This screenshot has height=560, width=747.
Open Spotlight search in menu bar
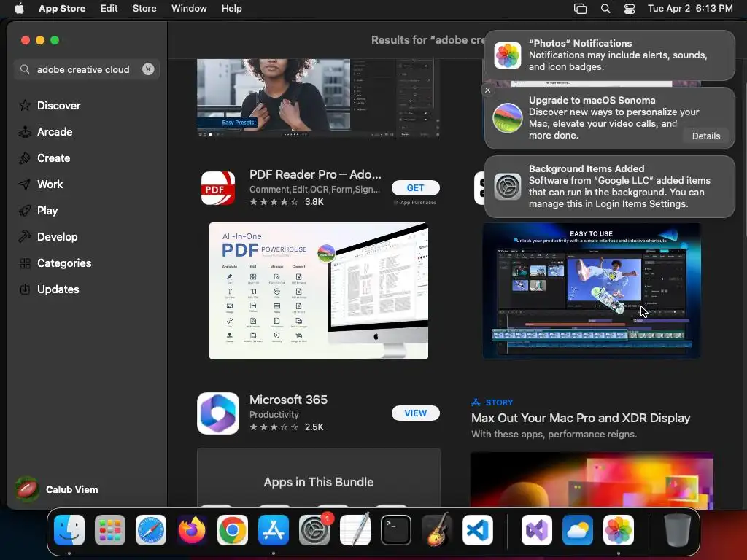click(605, 8)
